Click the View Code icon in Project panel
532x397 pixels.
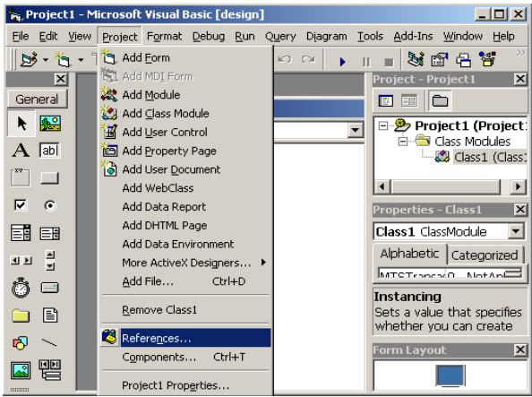coord(385,100)
